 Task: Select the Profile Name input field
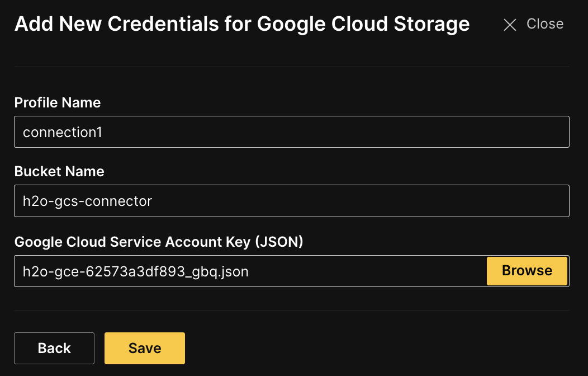coord(291,131)
